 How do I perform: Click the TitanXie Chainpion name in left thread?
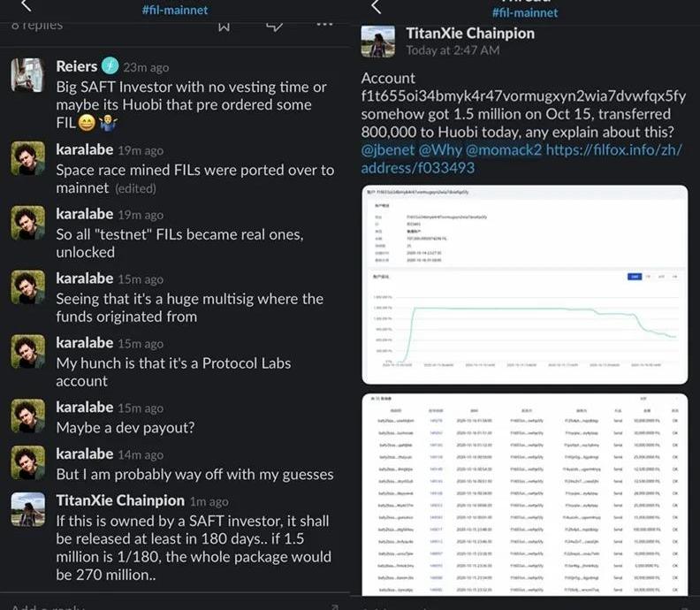pyautogui.click(x=120, y=500)
